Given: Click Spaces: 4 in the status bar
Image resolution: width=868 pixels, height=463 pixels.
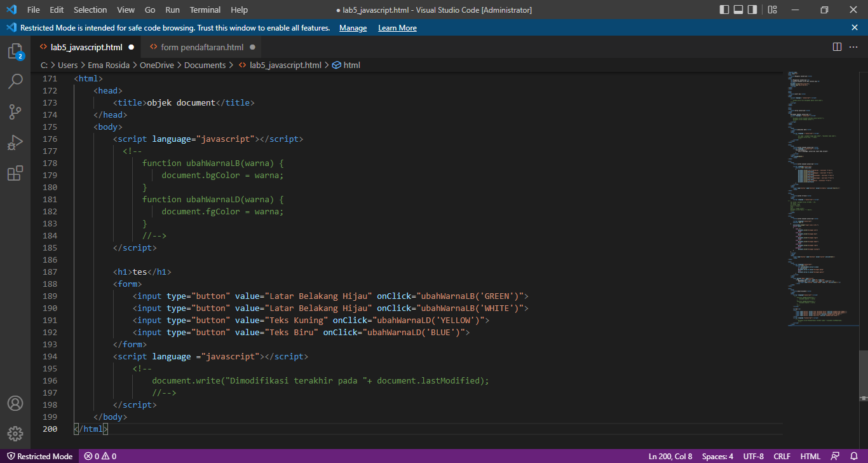Looking at the screenshot, I should coord(717,456).
